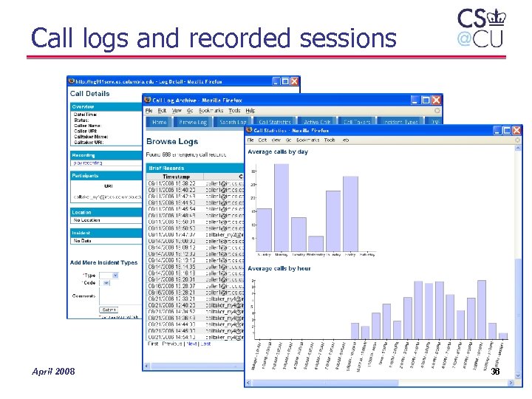Click the Monday bar in calls by day chart

click(282, 208)
